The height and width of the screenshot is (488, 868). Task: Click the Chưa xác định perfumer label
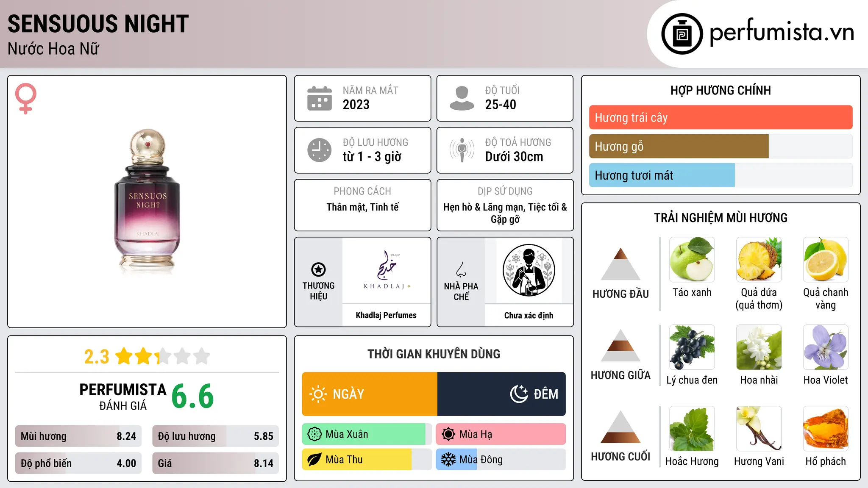click(529, 315)
